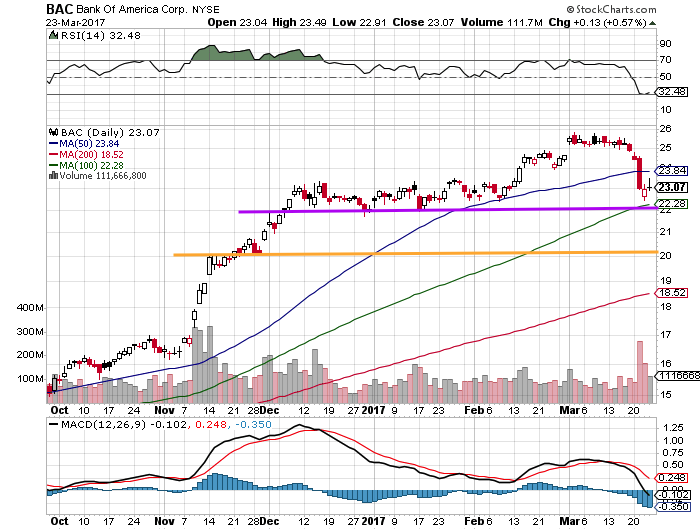Click the red 0.248 MACD signal value
This screenshot has height=530, width=700.
tap(209, 425)
